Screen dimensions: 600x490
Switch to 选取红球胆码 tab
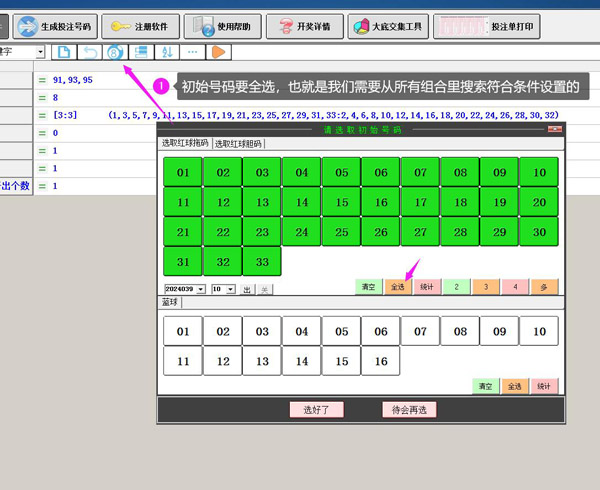238,144
